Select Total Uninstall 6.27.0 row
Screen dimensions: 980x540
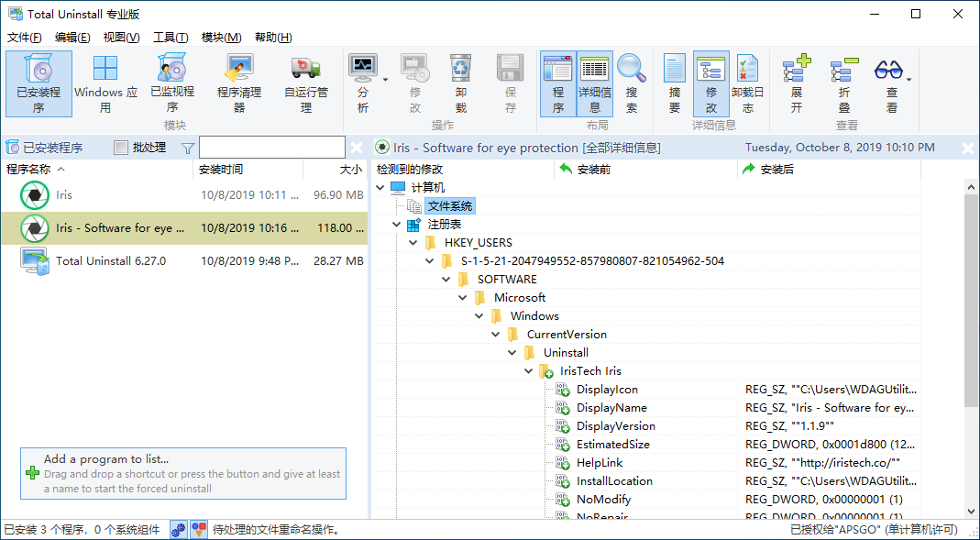tap(183, 260)
